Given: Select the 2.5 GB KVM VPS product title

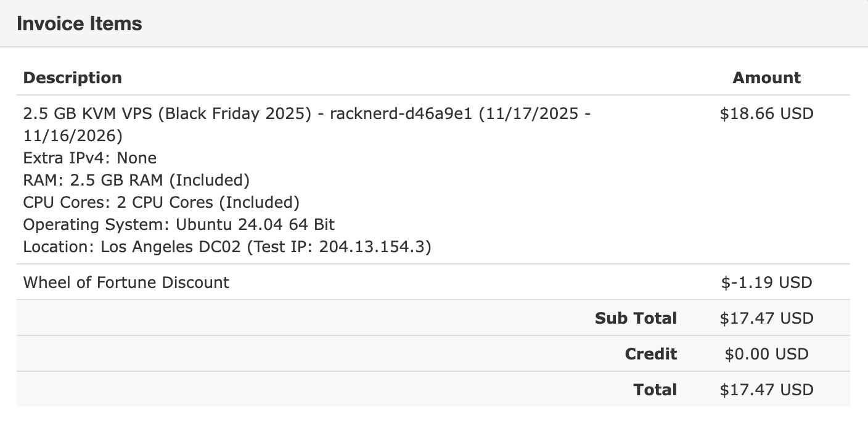Looking at the screenshot, I should click(167, 113).
